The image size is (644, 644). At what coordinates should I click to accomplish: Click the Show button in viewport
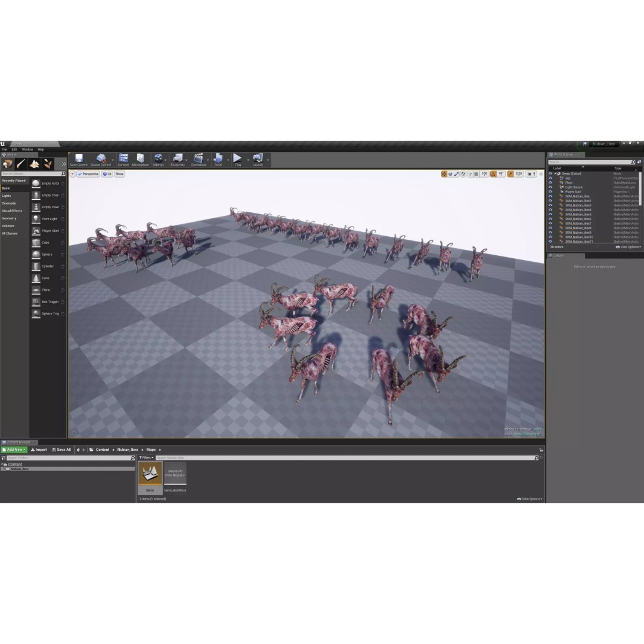pyautogui.click(x=119, y=174)
